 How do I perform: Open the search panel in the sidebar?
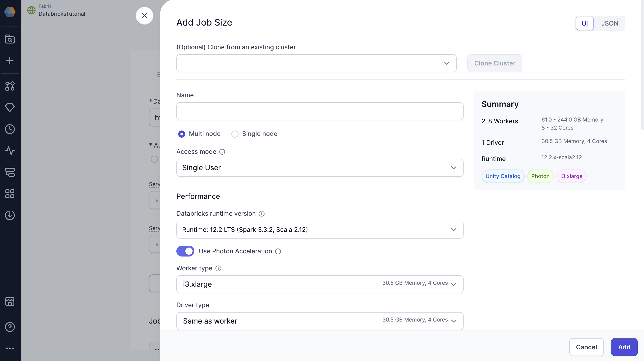(x=10, y=39)
